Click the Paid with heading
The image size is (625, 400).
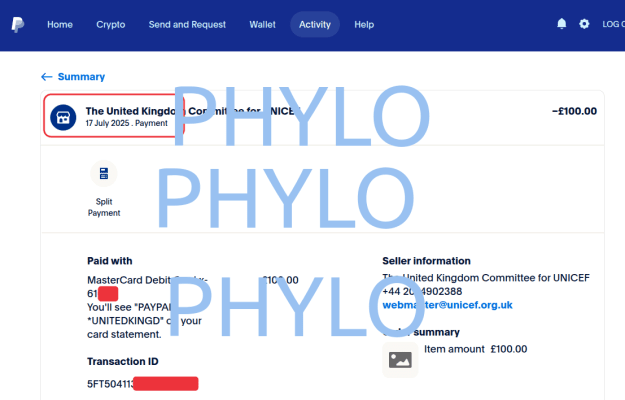pyautogui.click(x=110, y=261)
